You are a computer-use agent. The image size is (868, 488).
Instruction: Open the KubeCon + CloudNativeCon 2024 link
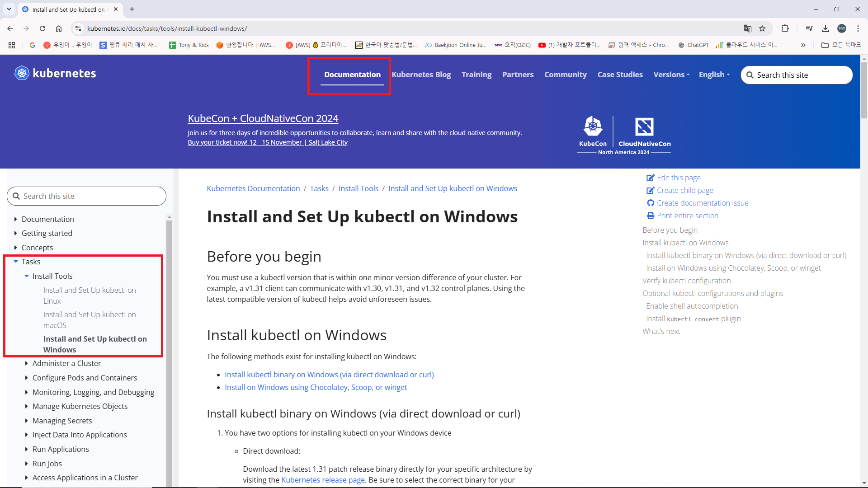[x=263, y=118]
